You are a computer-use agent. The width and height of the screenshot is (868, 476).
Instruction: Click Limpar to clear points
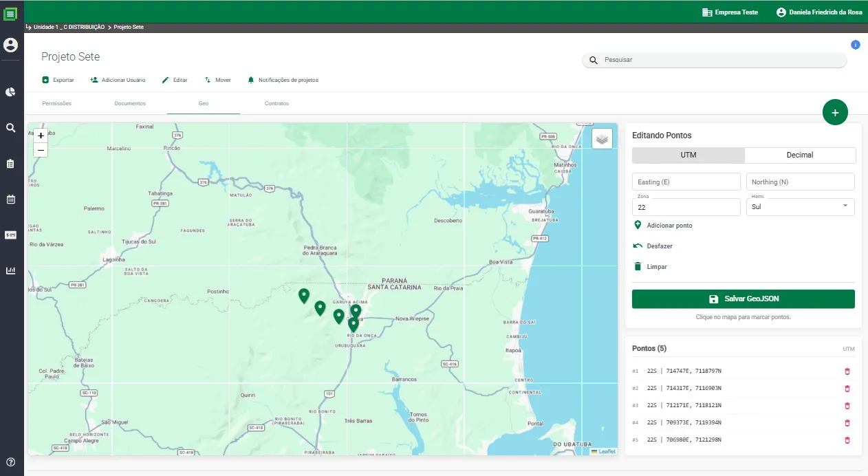(650, 266)
